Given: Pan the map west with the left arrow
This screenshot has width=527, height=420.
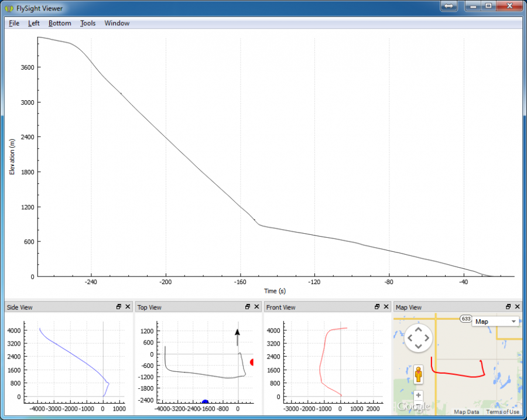Looking at the screenshot, I should [410, 338].
